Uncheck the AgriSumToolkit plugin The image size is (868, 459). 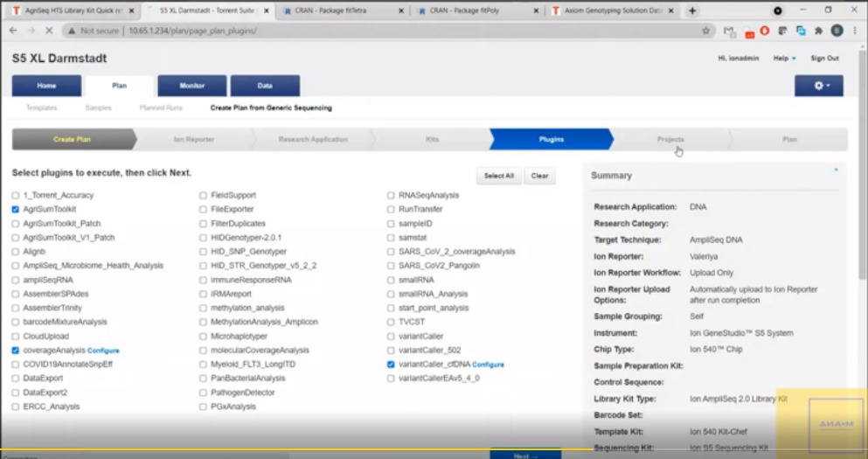click(x=16, y=210)
